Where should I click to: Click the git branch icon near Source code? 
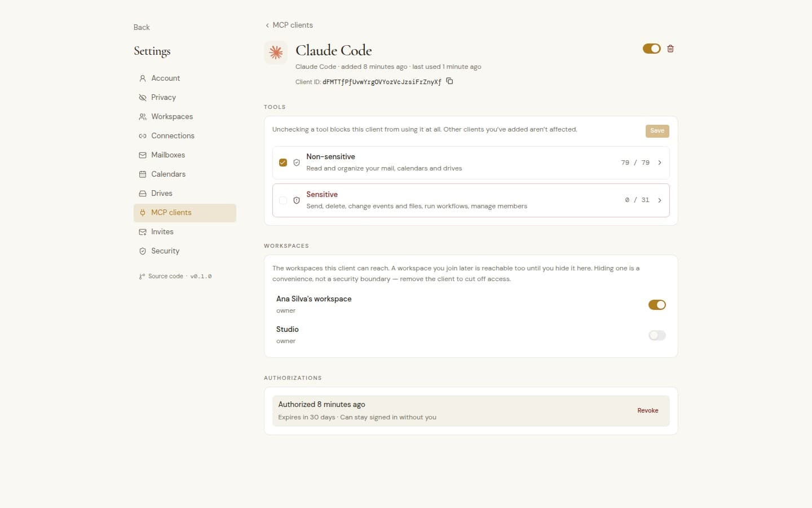point(142,277)
